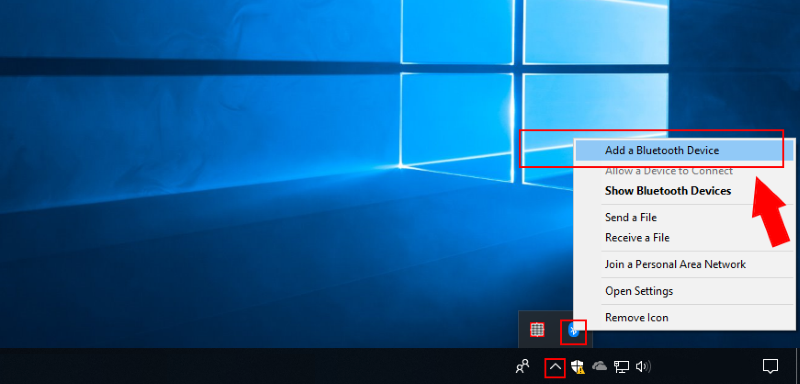
Task: Select Add a Bluetooth Device
Action: tap(685, 150)
